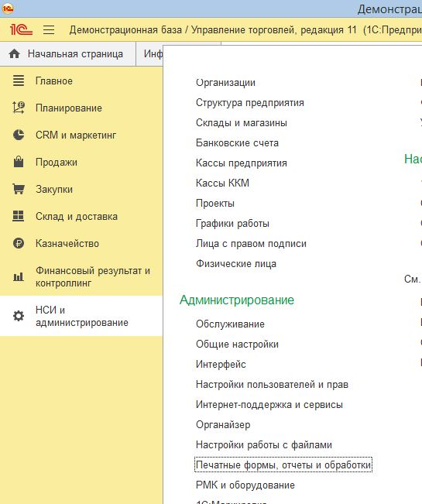Image resolution: width=422 pixels, height=504 pixels.
Task: Open Склады и магазины
Action: [242, 123]
